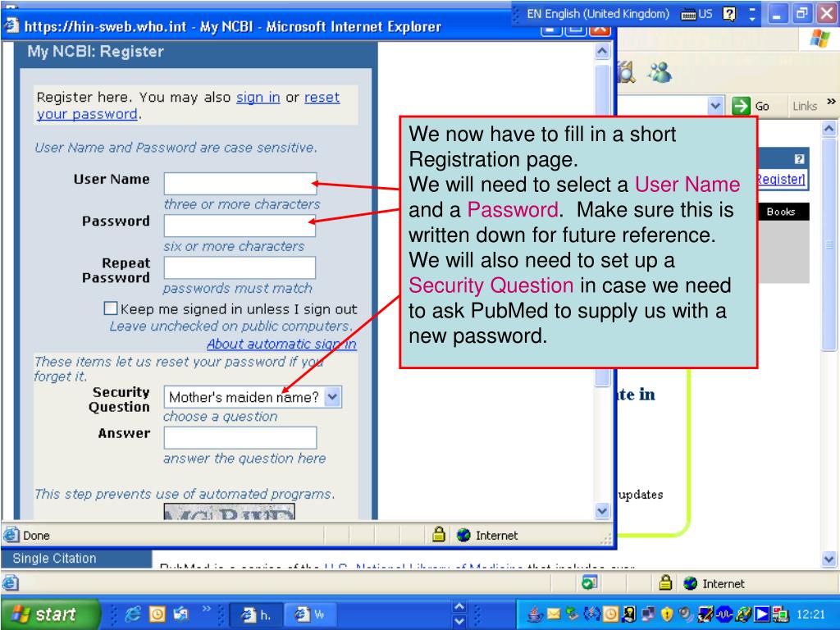This screenshot has width=840, height=630.
Task: Click the security Answer input field
Action: pyautogui.click(x=240, y=438)
